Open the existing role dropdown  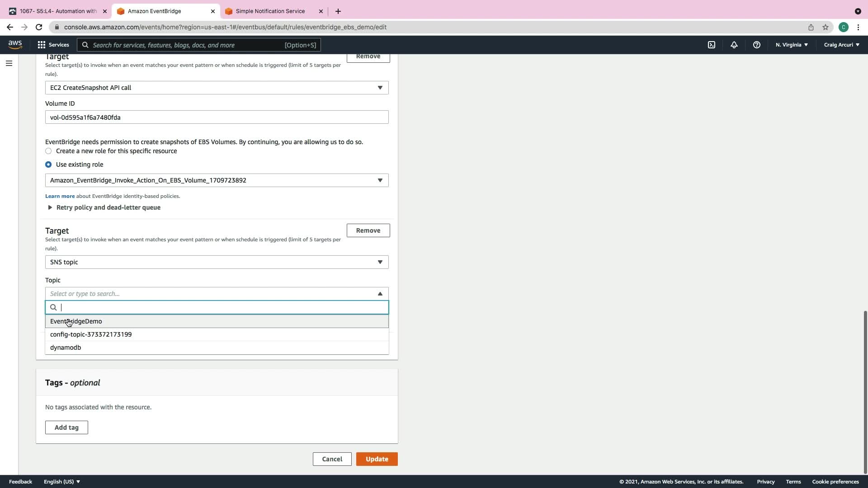click(217, 180)
